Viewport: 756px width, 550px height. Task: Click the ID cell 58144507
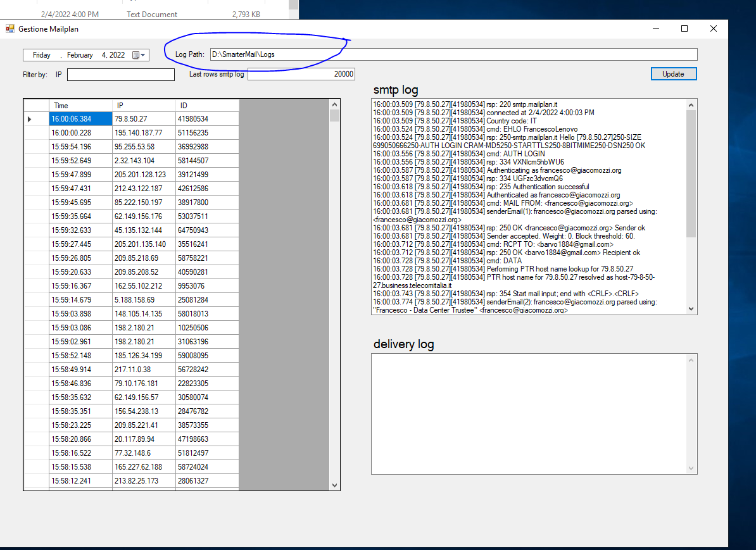[x=207, y=161]
